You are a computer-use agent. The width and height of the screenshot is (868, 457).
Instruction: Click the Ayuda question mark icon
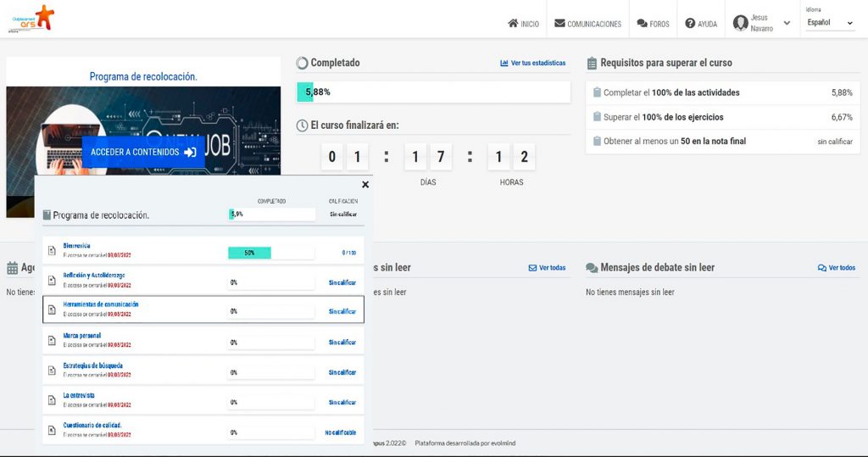pyautogui.click(x=690, y=24)
